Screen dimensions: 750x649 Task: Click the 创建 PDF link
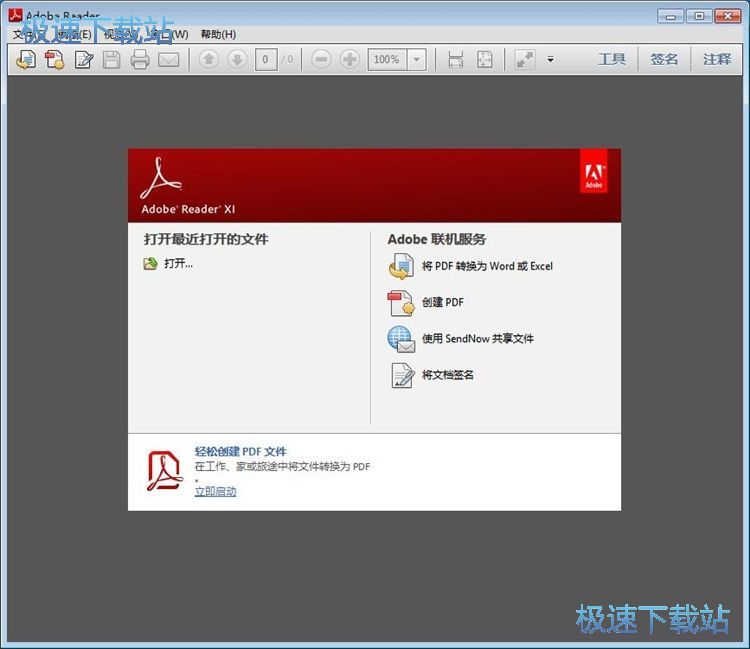pyautogui.click(x=442, y=302)
